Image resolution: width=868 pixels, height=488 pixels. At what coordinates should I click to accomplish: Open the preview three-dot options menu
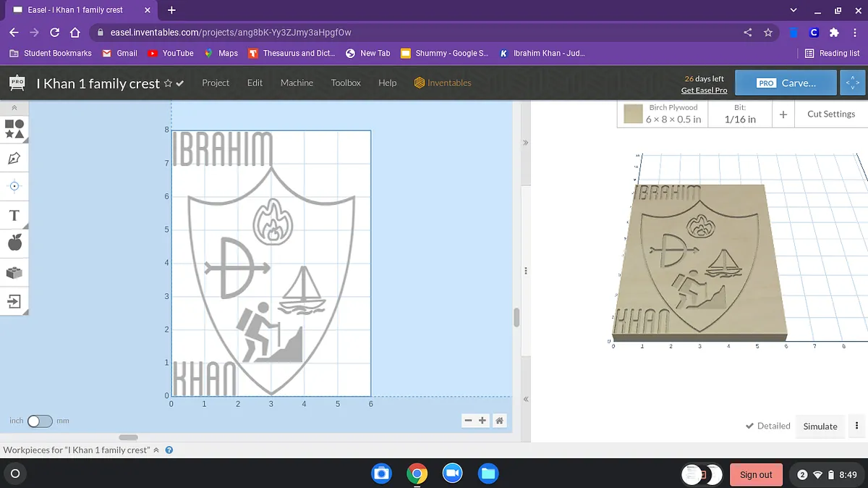pos(857,426)
